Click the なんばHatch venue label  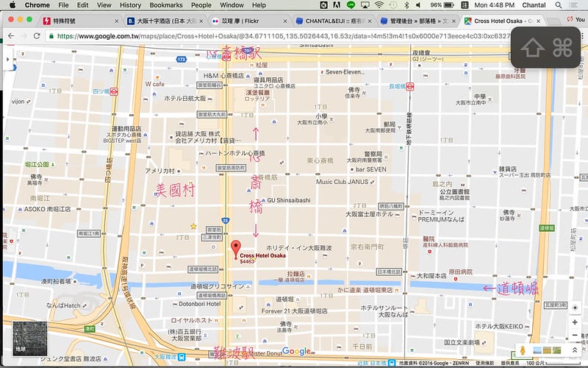tap(63, 305)
